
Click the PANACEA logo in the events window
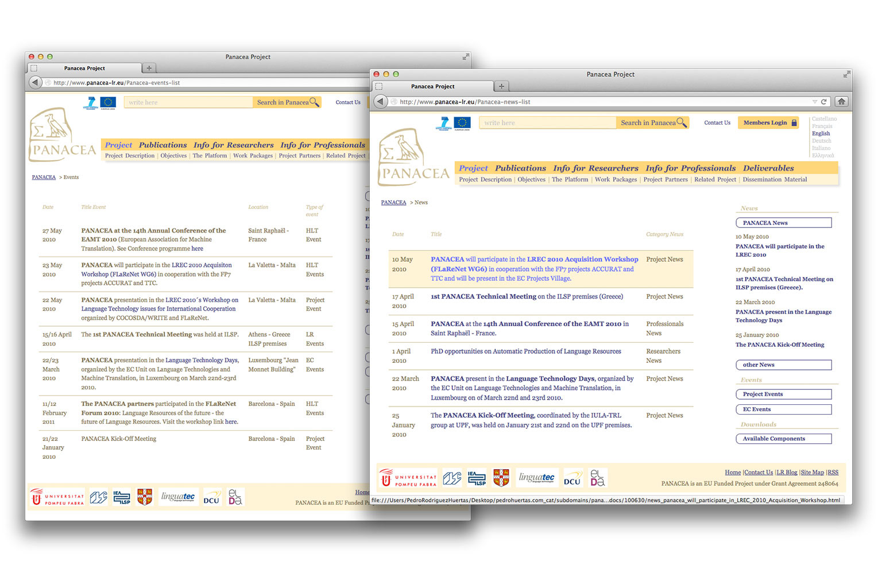coord(62,136)
